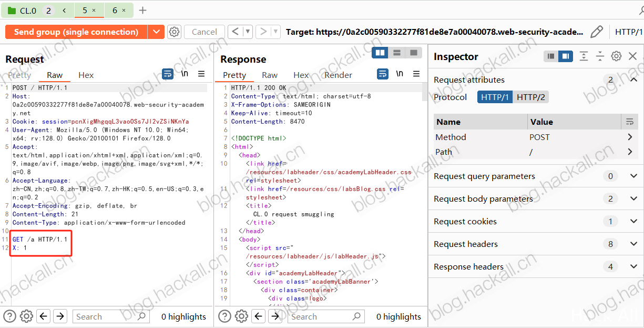Expand Request body parameters section
Viewport: 644px width, 328px height.
tap(633, 199)
